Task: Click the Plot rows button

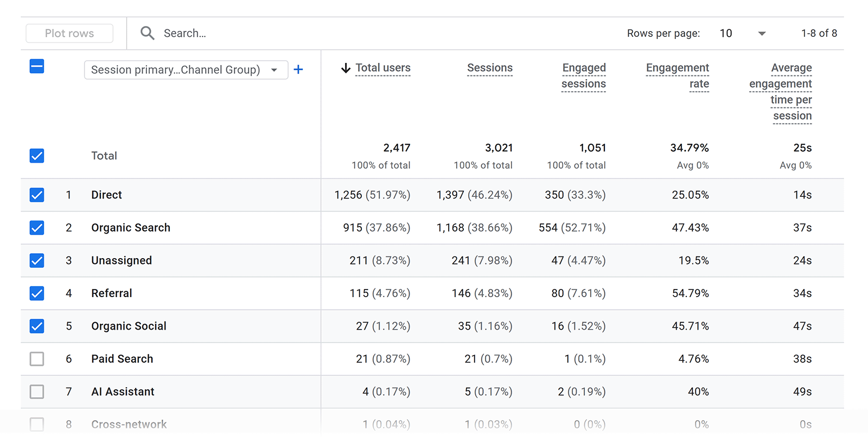Action: [x=69, y=33]
